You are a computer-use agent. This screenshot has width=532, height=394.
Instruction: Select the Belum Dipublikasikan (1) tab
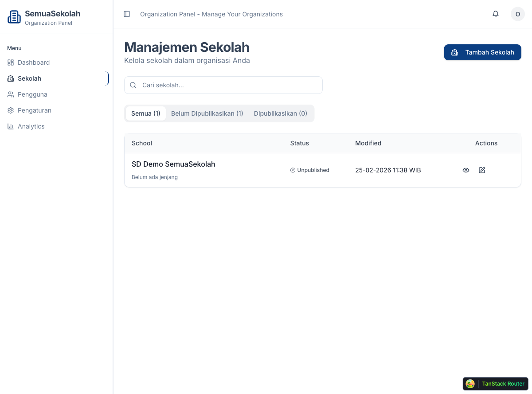pos(207,113)
